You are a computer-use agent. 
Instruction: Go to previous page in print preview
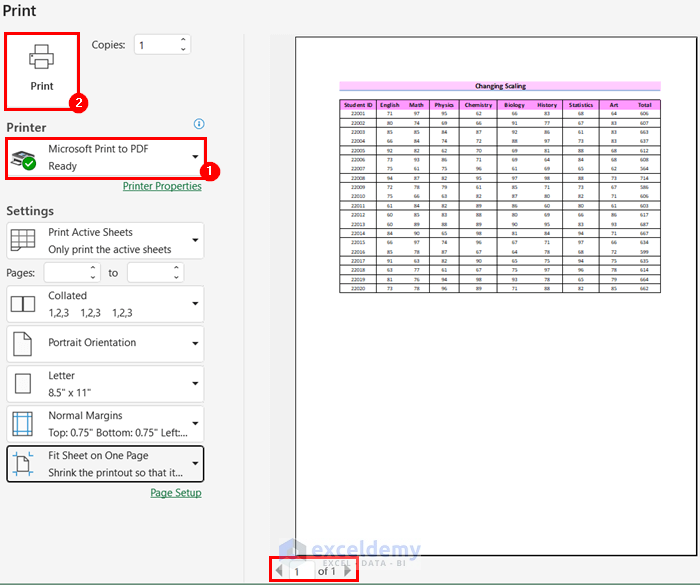pyautogui.click(x=279, y=570)
